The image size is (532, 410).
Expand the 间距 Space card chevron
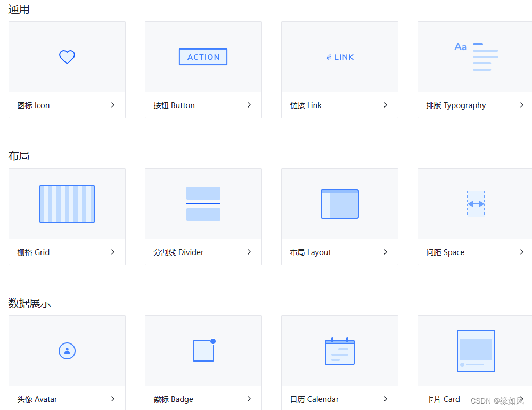coord(522,252)
